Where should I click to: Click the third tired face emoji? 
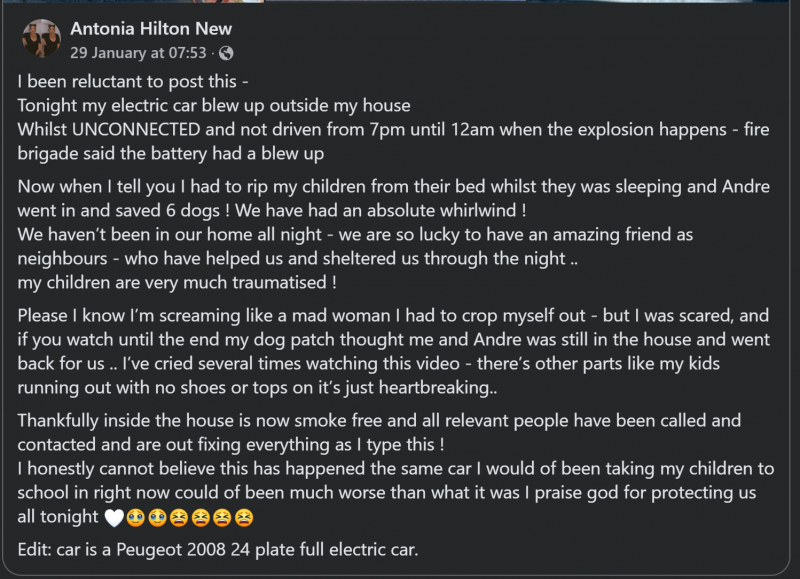click(x=222, y=517)
